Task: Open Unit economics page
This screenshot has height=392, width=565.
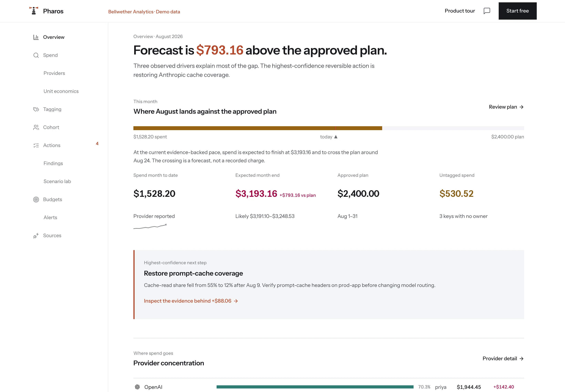Action: point(61,91)
